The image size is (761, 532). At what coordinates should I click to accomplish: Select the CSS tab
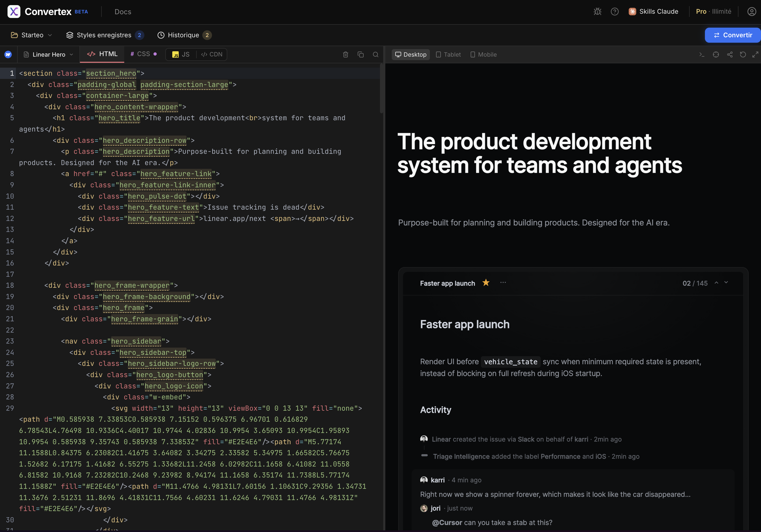coord(143,54)
